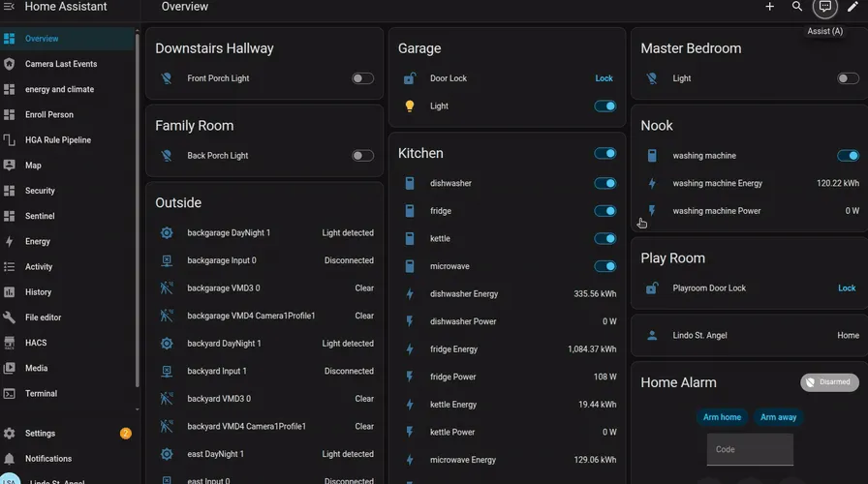Click the alarm Code input field
The width and height of the screenshot is (868, 484).
[750, 449]
